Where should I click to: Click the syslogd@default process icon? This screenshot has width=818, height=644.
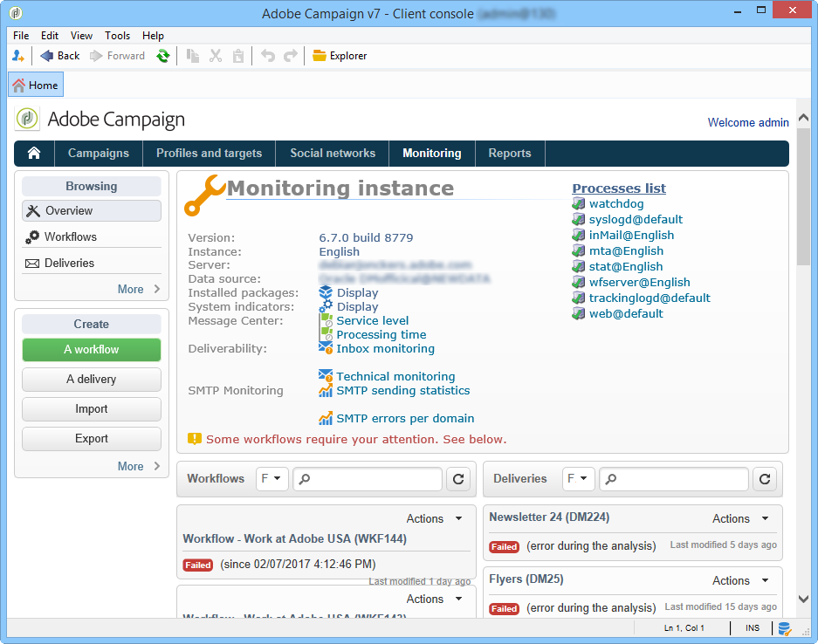579,220
